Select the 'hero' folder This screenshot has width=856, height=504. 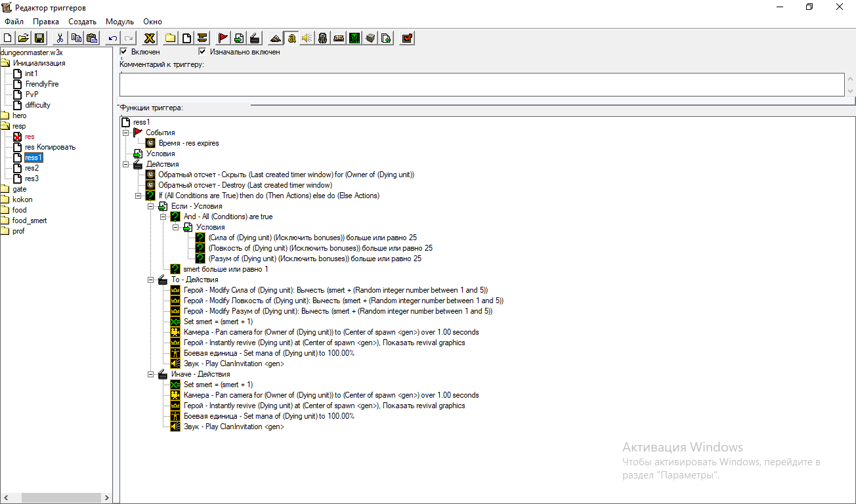(20, 115)
